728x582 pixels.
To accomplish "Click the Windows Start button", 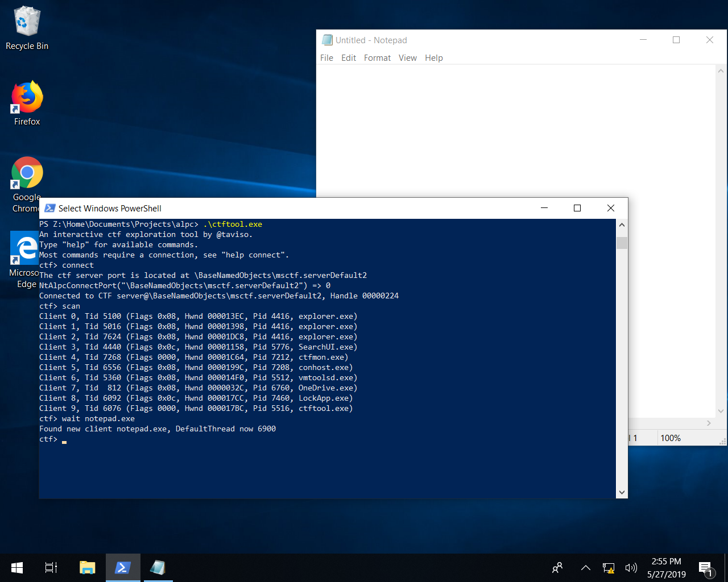I will 17,568.
